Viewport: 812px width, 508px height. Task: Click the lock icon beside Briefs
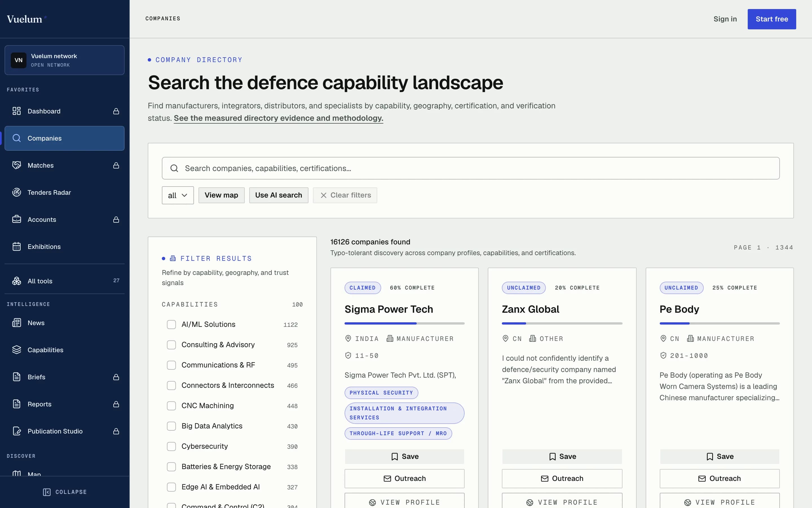click(116, 377)
